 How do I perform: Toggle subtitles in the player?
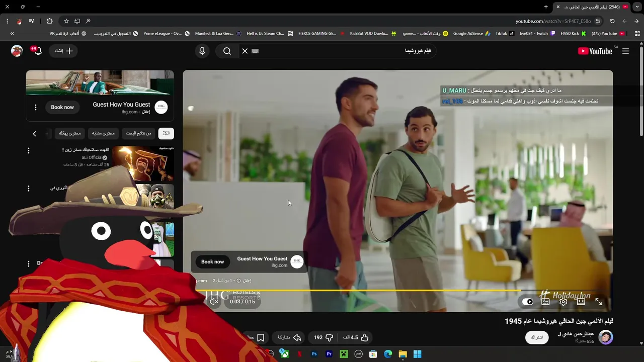pyautogui.click(x=545, y=302)
